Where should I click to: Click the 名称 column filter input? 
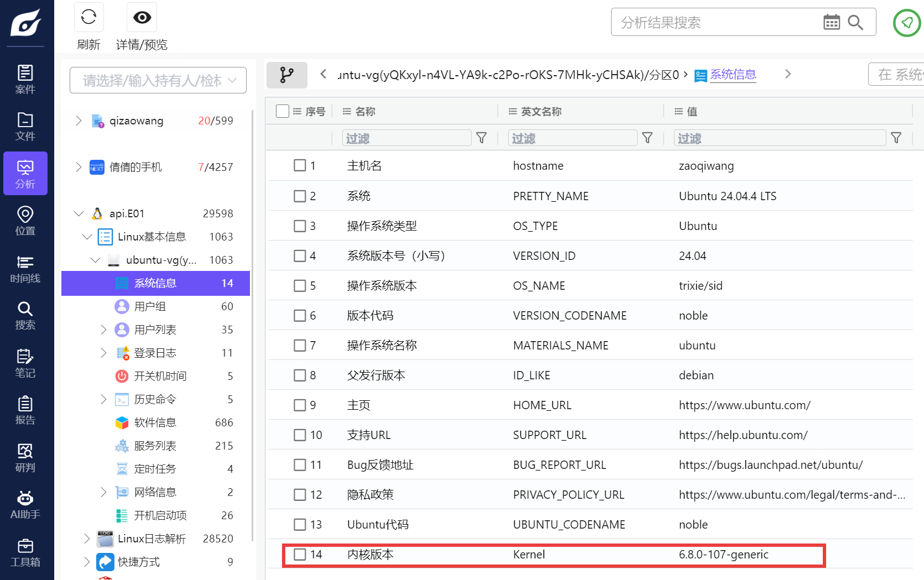coord(406,138)
